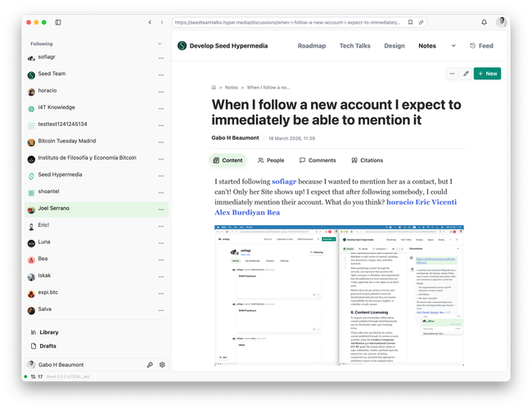Viewport: 532px width, 410px height.
Task: Click the back navigation arrow
Action: click(150, 22)
